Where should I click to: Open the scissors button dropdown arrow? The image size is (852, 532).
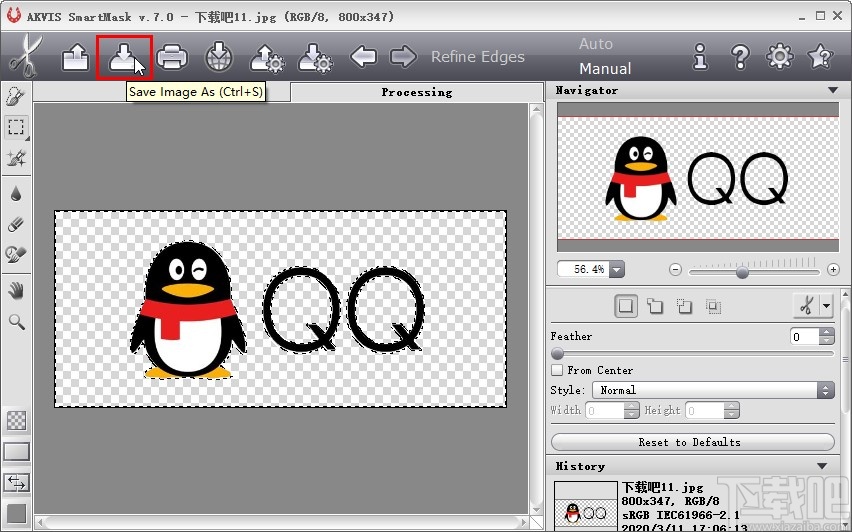click(x=826, y=306)
